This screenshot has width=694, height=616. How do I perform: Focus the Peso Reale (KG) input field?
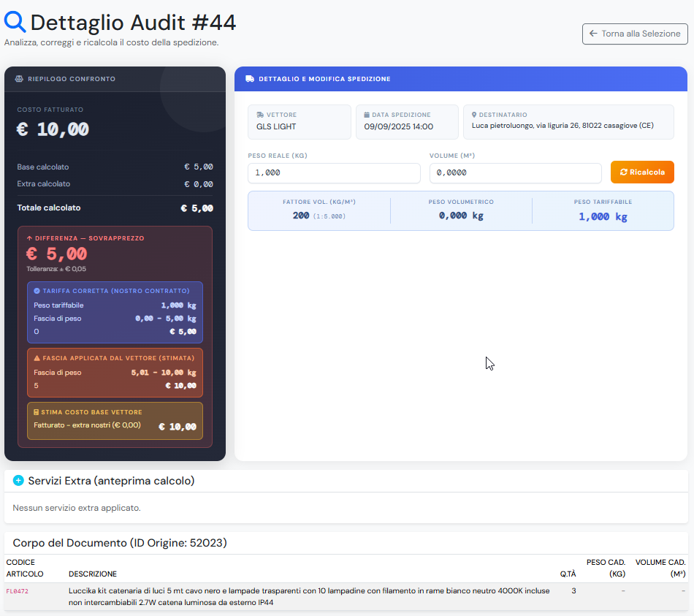[x=334, y=173]
